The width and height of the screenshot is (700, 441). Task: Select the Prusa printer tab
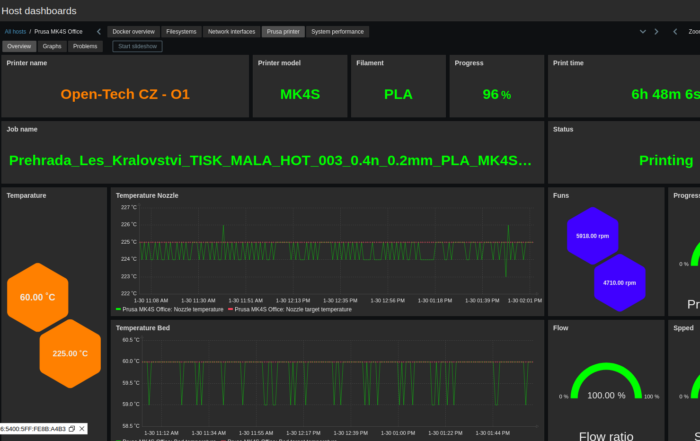[283, 32]
